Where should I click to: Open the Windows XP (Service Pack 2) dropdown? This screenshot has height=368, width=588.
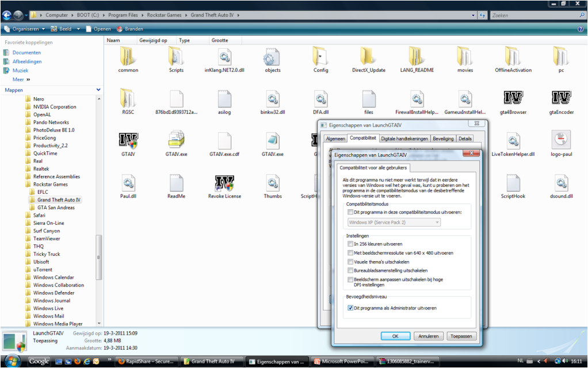click(394, 223)
